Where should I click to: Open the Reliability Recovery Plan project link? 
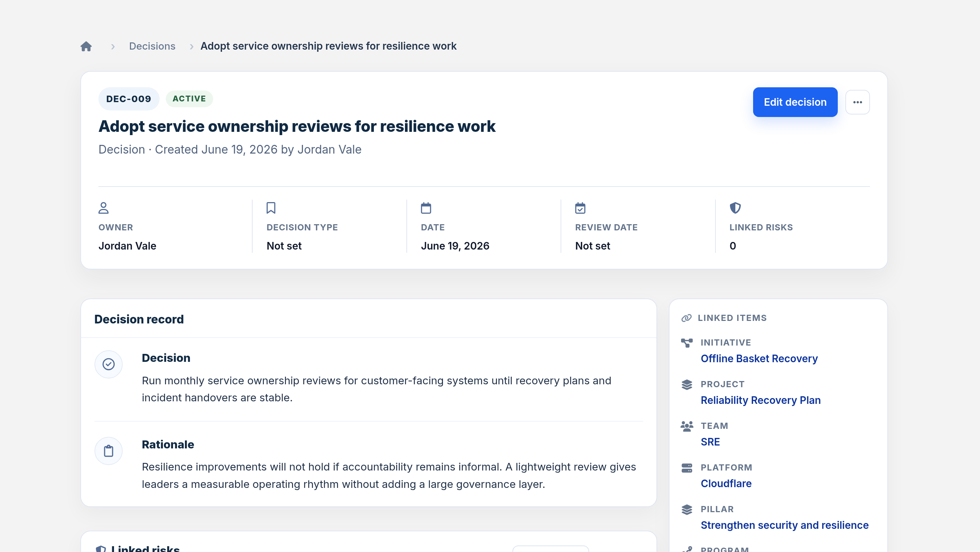point(760,400)
